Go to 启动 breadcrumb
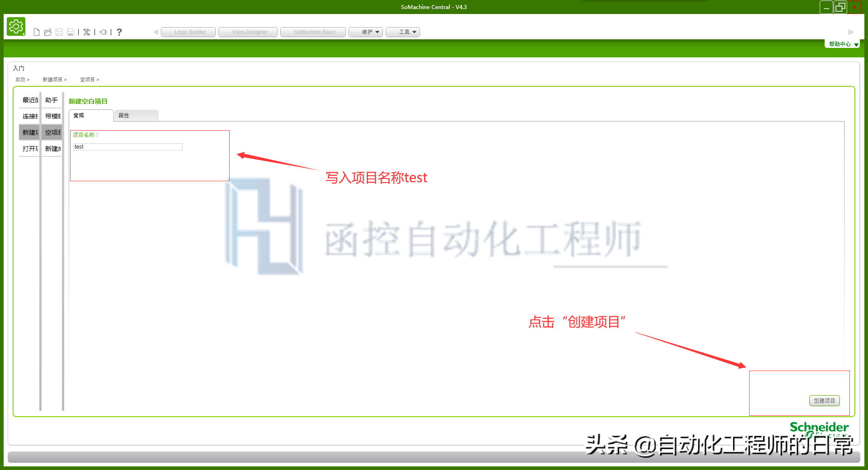The width and height of the screenshot is (868, 470). pyautogui.click(x=22, y=80)
